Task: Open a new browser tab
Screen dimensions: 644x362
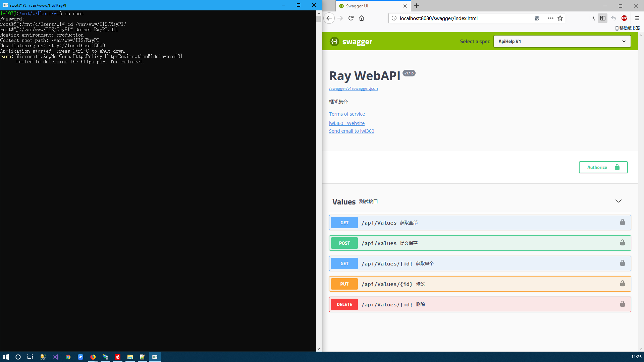Action: coord(417,6)
